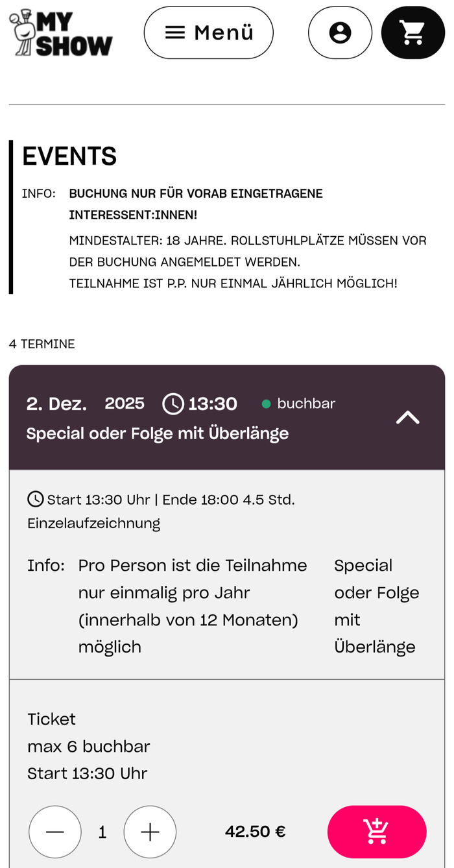Collapse the 2. Dez. event chevron
The height and width of the screenshot is (868, 454).
pos(407,418)
